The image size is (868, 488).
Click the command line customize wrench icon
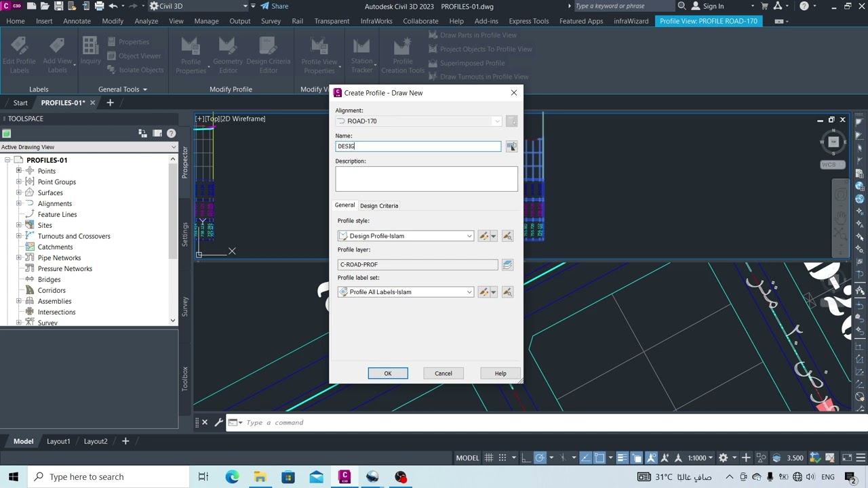[x=218, y=422]
